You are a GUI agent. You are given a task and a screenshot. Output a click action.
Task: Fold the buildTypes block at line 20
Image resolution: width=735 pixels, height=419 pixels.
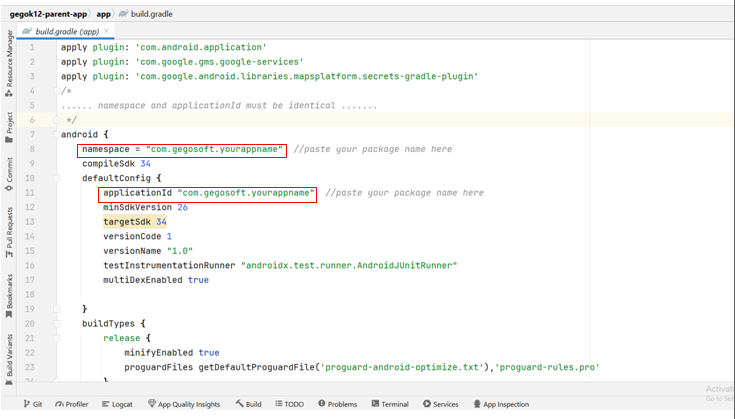pos(56,323)
